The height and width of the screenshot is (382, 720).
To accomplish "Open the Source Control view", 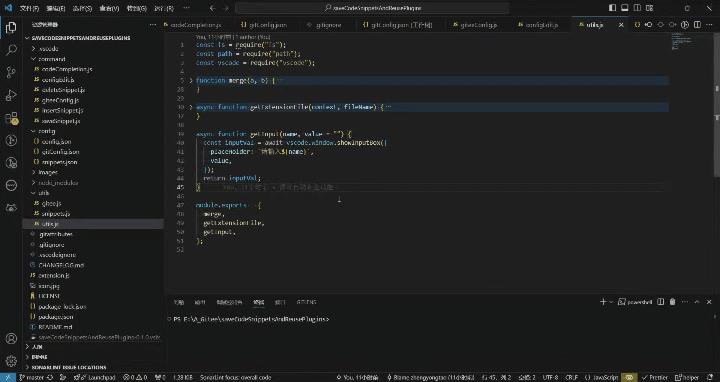I will tap(11, 72).
